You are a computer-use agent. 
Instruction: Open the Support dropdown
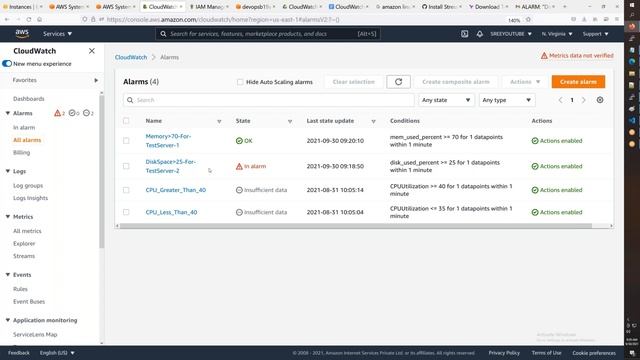pyautogui.click(x=596, y=34)
